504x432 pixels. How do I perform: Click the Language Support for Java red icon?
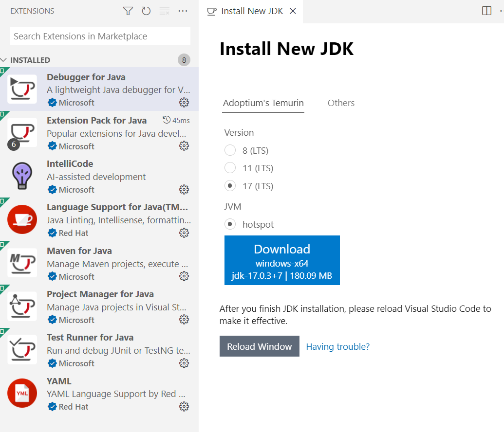pyautogui.click(x=22, y=219)
